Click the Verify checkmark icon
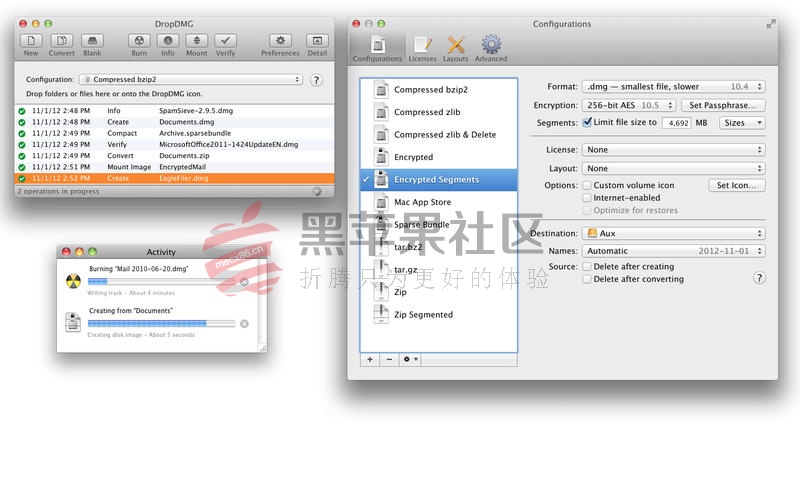 click(x=226, y=41)
